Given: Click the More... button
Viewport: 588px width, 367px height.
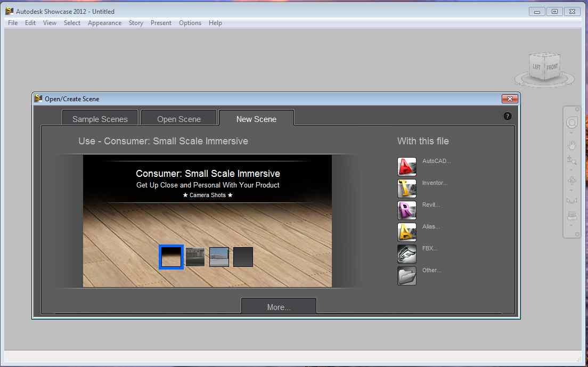Looking at the screenshot, I should 279,306.
